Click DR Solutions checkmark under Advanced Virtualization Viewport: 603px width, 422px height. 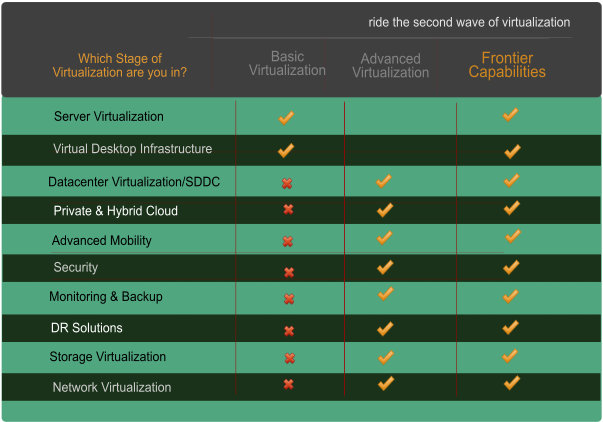[x=385, y=329]
